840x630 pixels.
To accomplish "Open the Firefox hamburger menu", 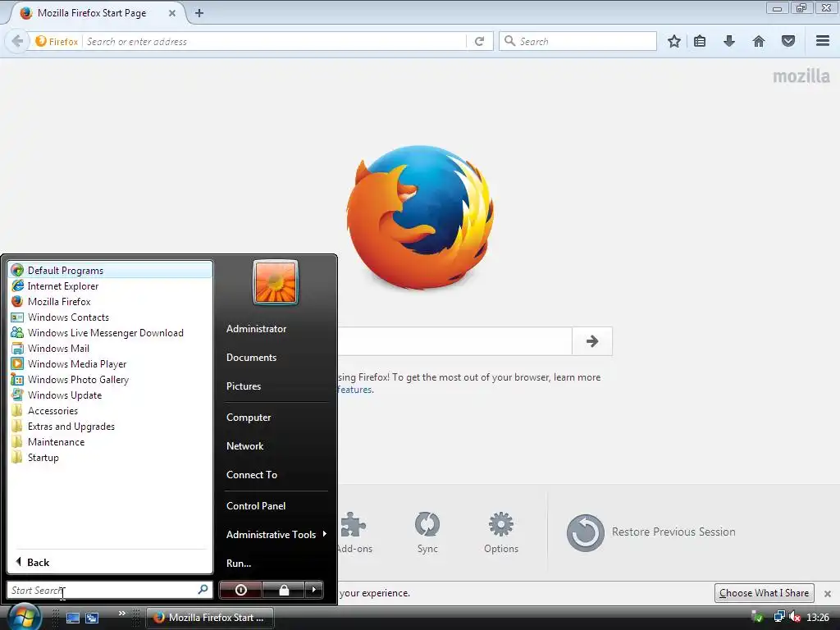I will coord(823,41).
